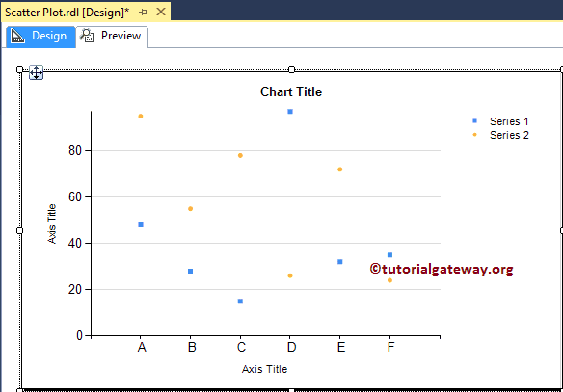Click the orange Series 2 legend marker
The image size is (563, 392).
pyautogui.click(x=474, y=135)
